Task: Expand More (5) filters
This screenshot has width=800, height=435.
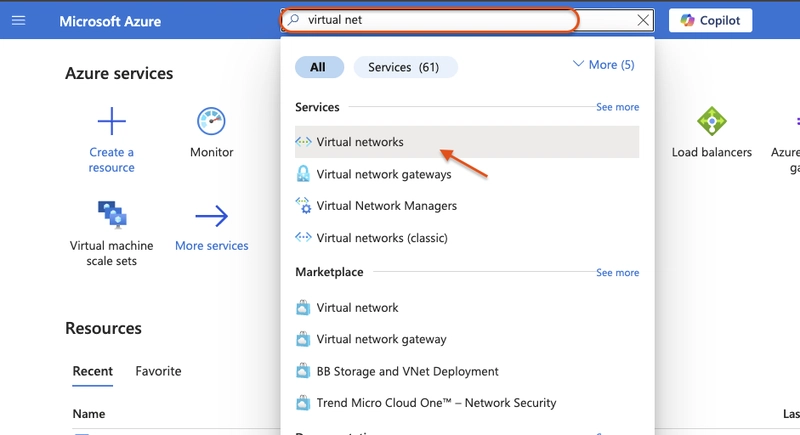Action: [x=604, y=65]
